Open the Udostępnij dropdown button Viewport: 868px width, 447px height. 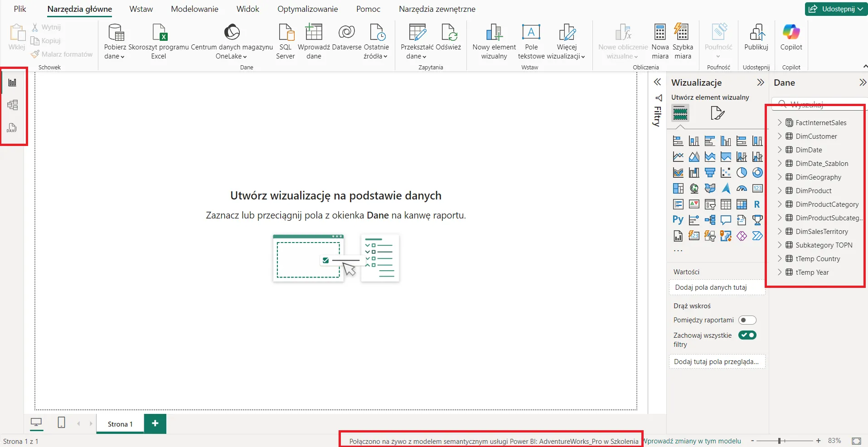(x=836, y=9)
